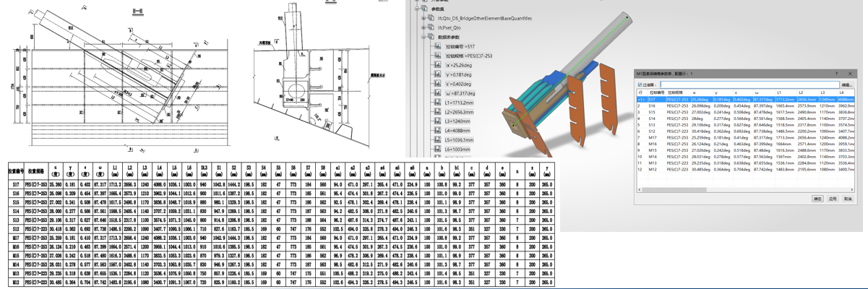Click the IfcPset_Qto parameter set icon
The width and height of the screenshot is (868, 289).
431,28
